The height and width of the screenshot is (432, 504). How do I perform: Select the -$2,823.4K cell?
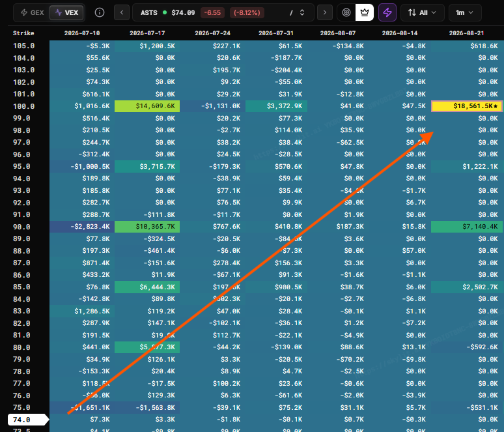point(82,227)
